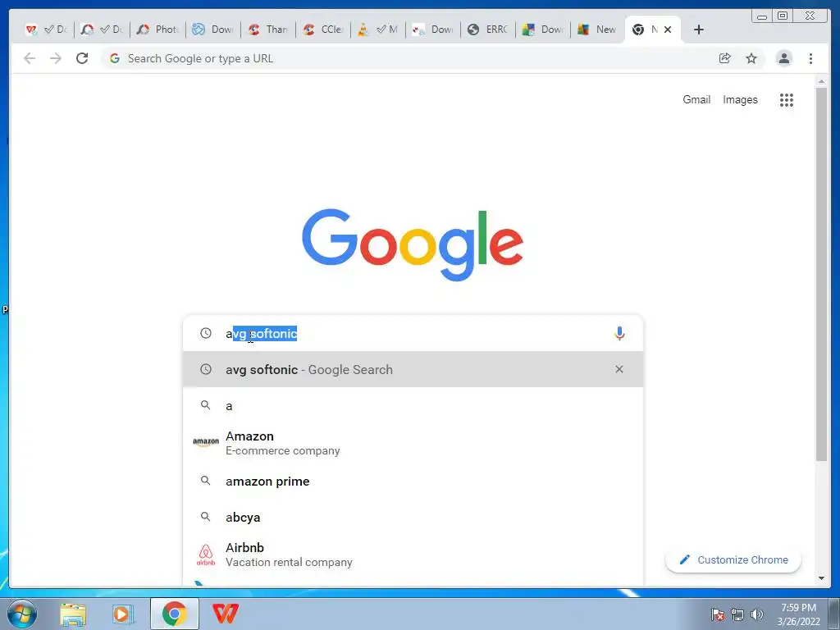Switch to the Phot tab
This screenshot has width=840, height=630.
pyautogui.click(x=157, y=30)
